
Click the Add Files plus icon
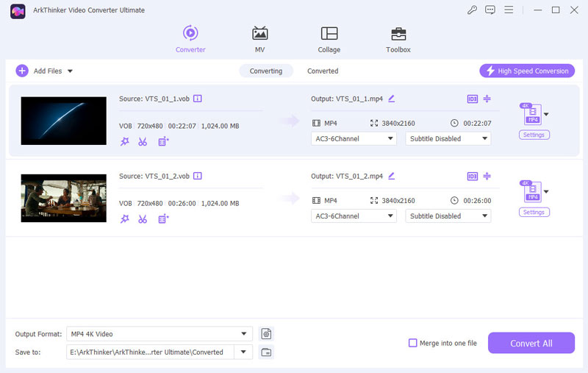(22, 71)
